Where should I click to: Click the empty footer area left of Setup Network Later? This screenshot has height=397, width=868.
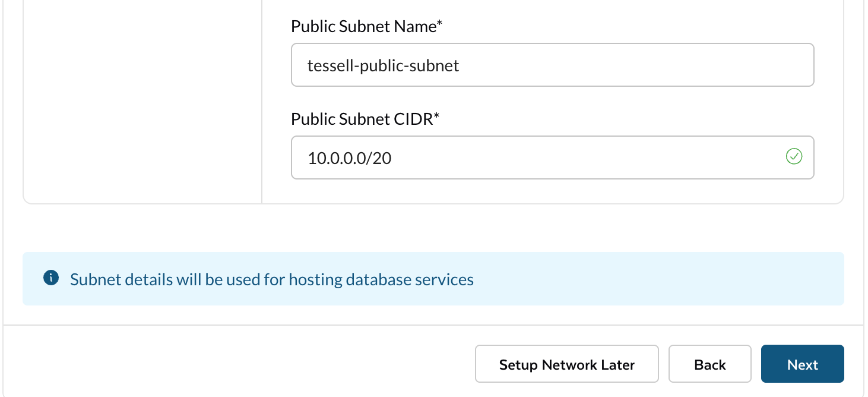237,364
